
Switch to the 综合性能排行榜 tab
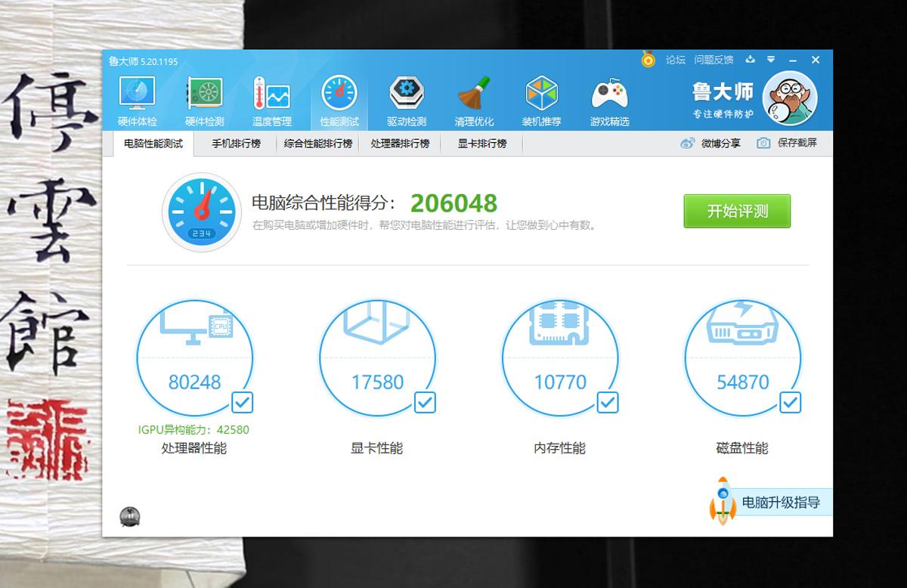[x=318, y=144]
